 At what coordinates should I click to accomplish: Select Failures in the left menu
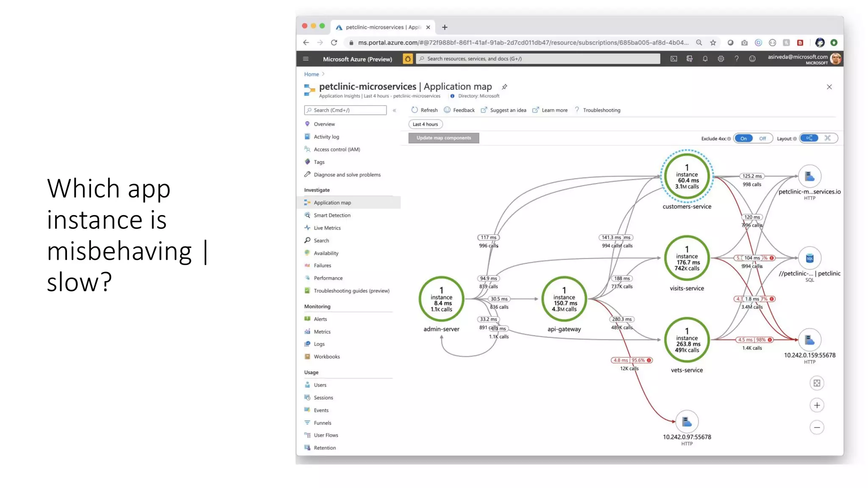322,266
